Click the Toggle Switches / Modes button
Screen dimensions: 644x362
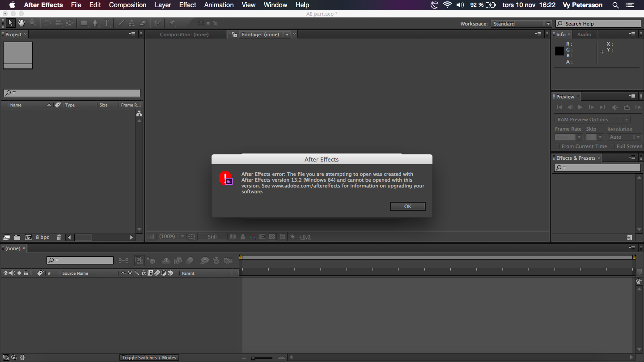[149, 358]
